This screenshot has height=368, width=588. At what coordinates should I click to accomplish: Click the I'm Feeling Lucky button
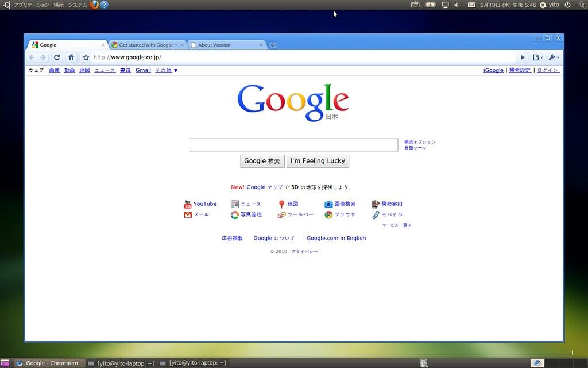tap(318, 161)
